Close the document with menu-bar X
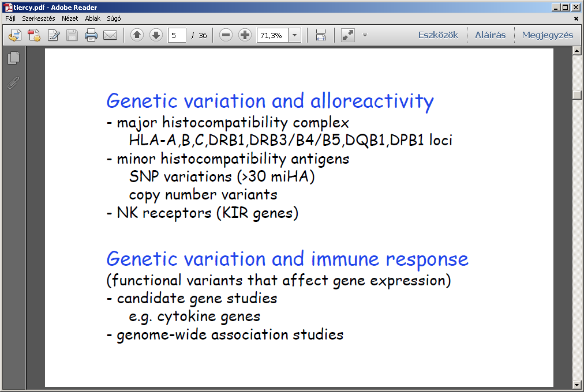 point(576,18)
